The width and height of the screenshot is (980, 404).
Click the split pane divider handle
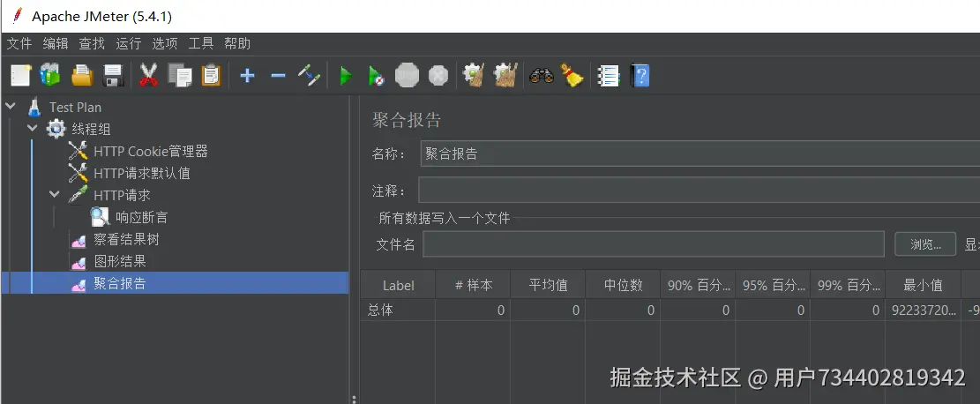355,398
